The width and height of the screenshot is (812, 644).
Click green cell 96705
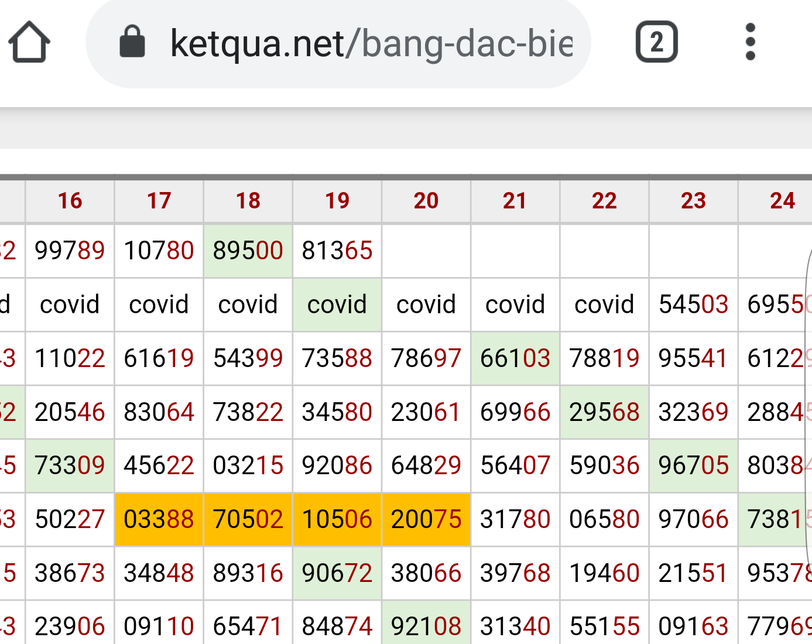click(693, 466)
